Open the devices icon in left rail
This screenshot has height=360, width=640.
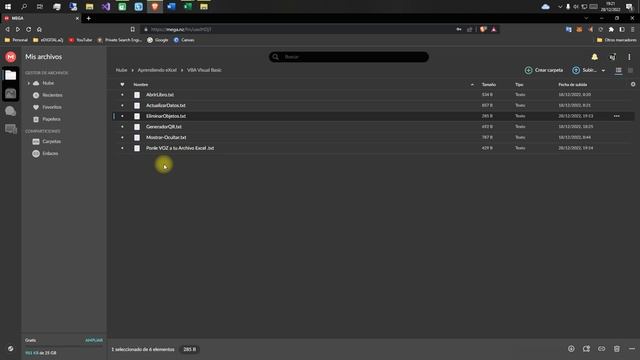11,129
